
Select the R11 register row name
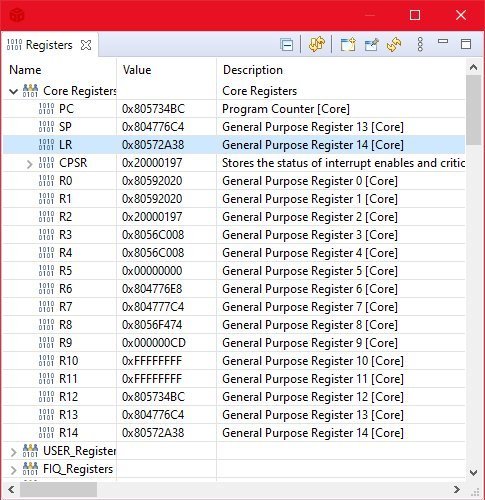pyautogui.click(x=68, y=379)
